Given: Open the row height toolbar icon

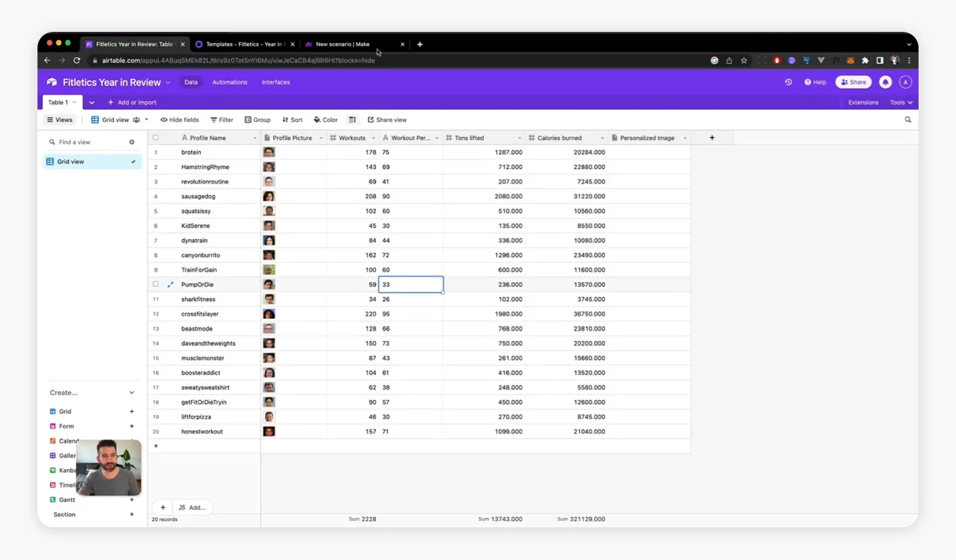Looking at the screenshot, I should pos(352,119).
